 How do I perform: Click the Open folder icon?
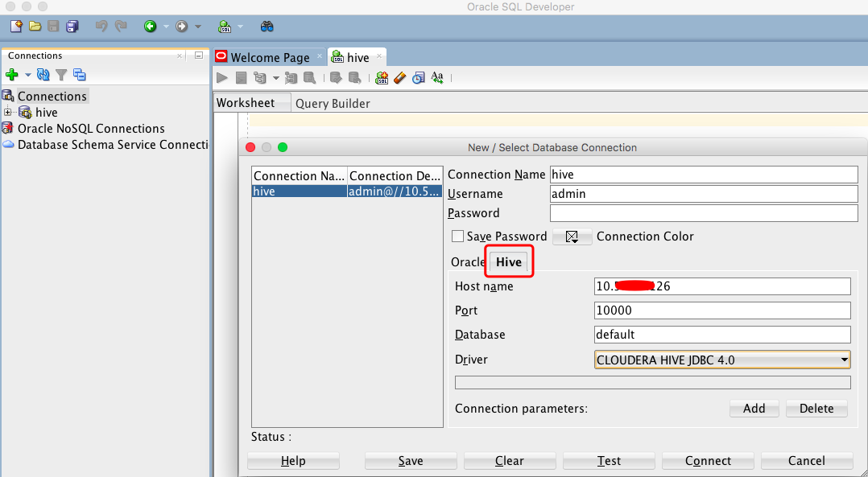pos(35,26)
